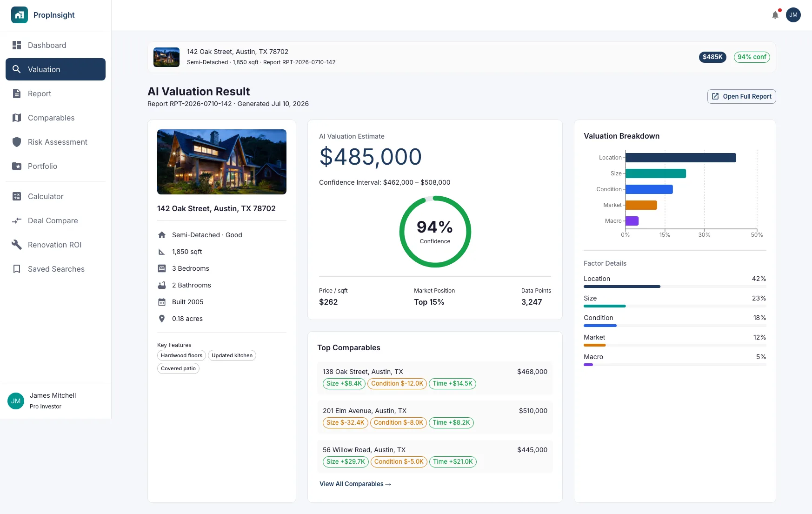Navigate to Comparables
812x514 pixels.
[55, 118]
